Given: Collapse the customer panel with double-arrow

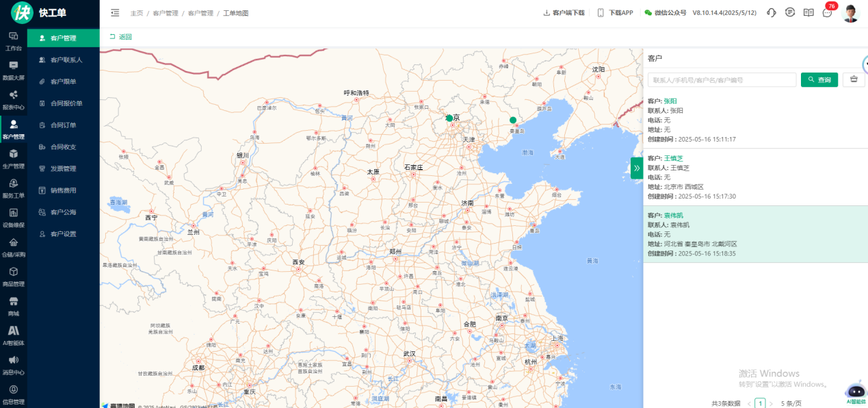Looking at the screenshot, I should tap(636, 168).
